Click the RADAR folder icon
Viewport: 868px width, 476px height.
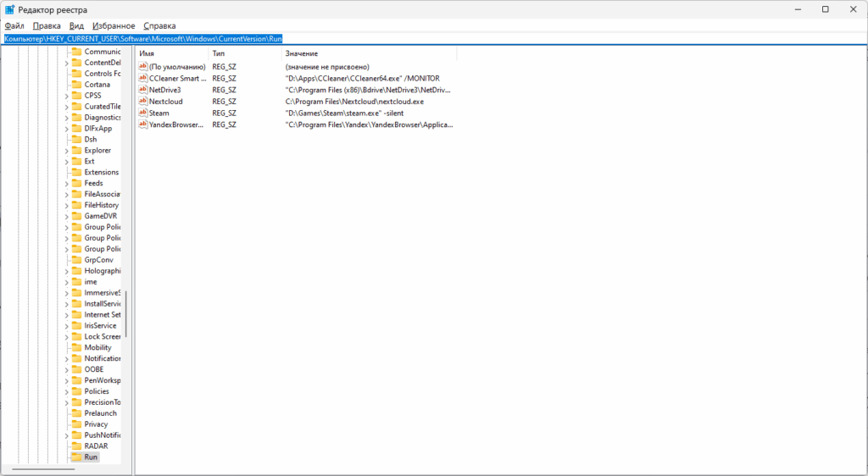(76, 446)
